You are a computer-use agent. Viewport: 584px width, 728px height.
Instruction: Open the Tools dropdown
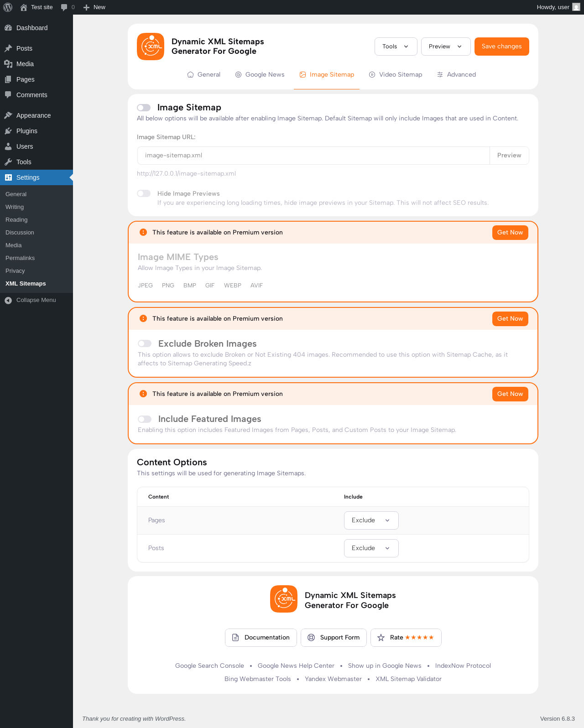tap(396, 47)
